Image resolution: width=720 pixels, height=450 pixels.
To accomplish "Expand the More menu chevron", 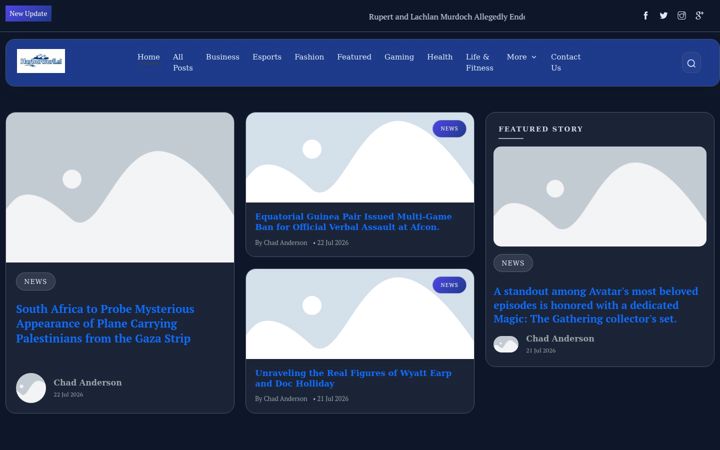I will [534, 57].
